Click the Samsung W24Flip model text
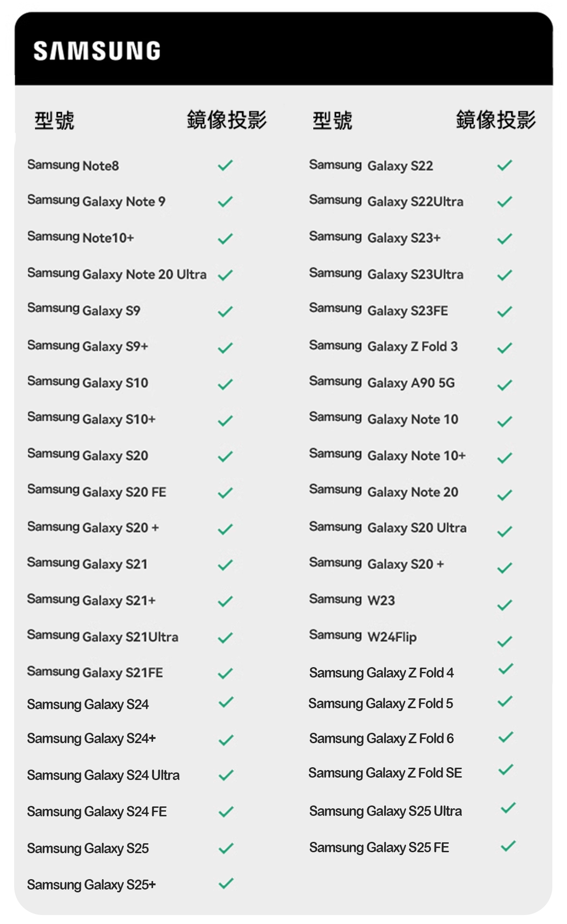 [x=363, y=636]
